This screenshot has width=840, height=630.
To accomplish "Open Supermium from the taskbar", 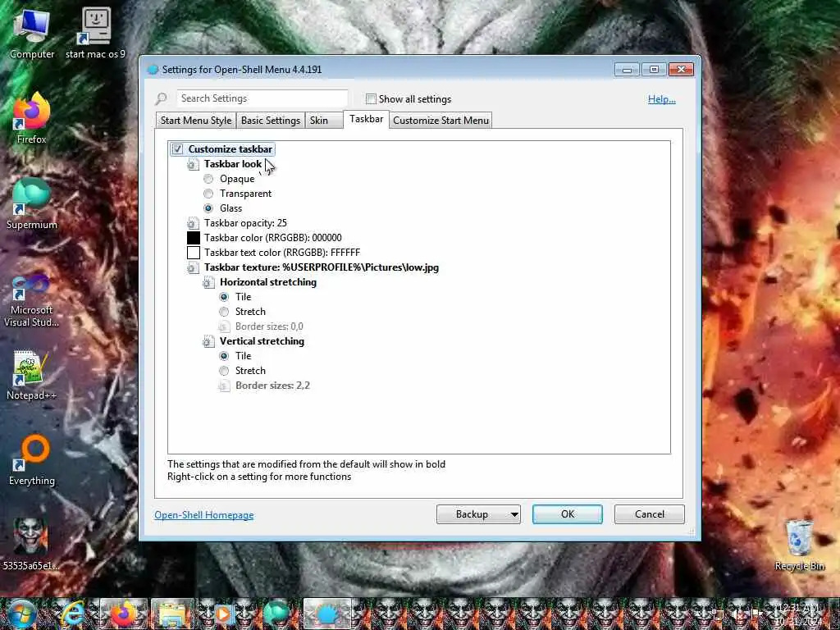I will point(276,614).
